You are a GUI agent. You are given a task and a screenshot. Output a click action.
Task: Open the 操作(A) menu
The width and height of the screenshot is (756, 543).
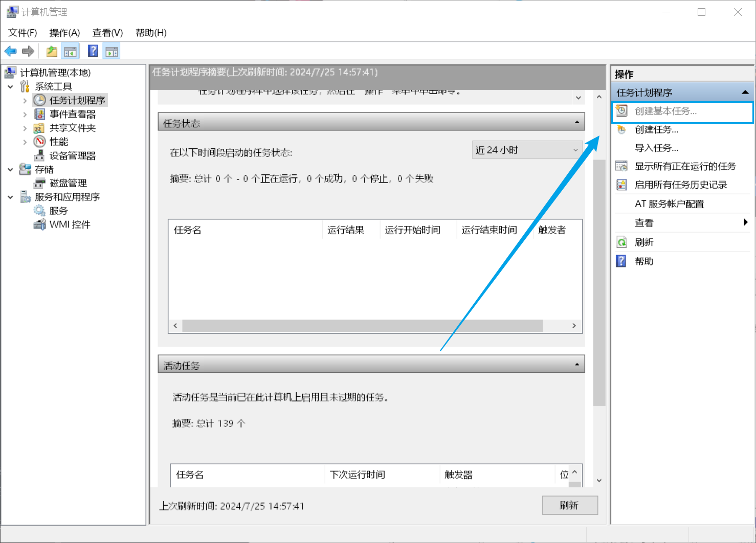[x=64, y=33]
